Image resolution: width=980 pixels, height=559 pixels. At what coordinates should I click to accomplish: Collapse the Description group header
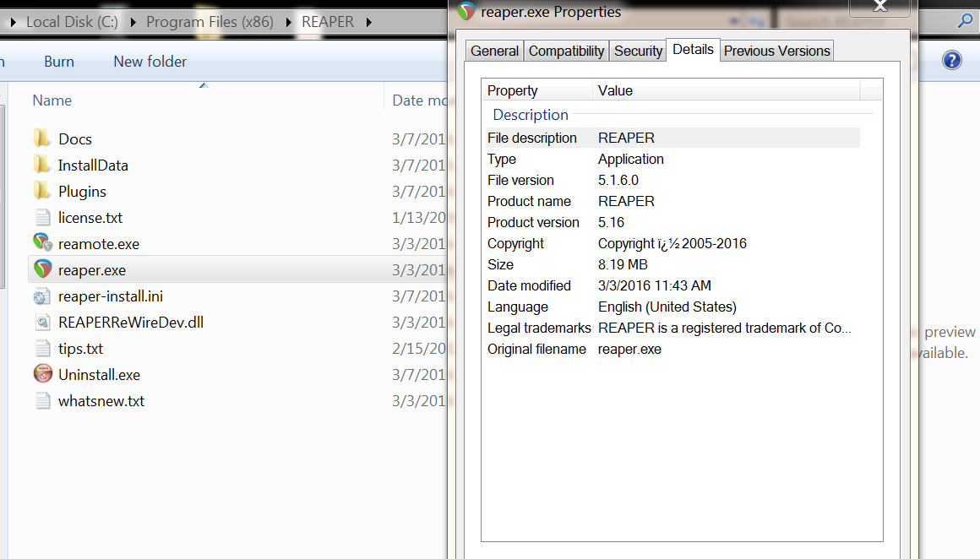(x=531, y=115)
